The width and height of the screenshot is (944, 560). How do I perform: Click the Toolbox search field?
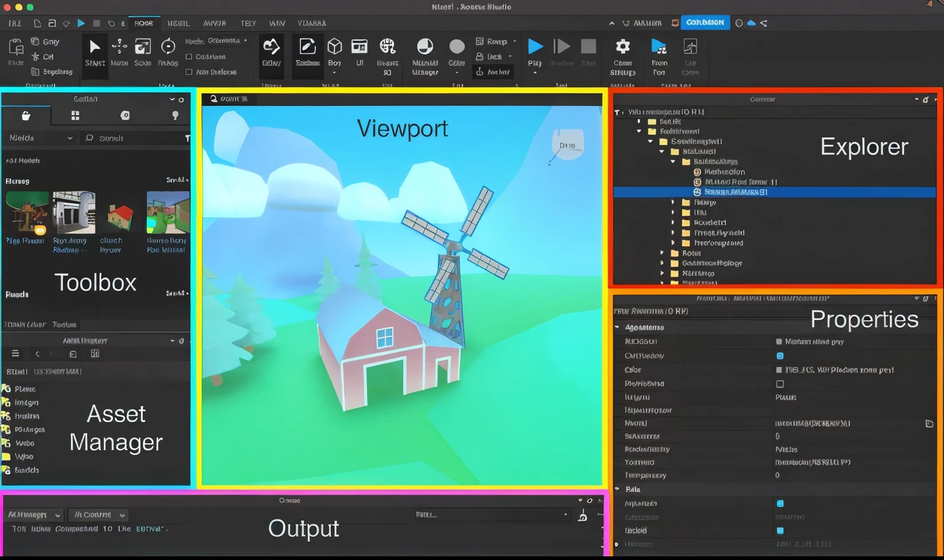134,138
